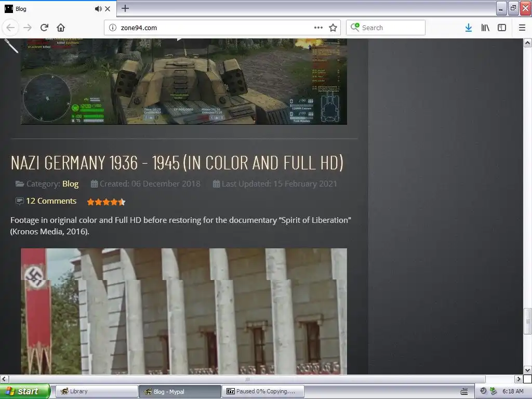
Task: Select the Blog browser tab
Action: tap(58, 9)
